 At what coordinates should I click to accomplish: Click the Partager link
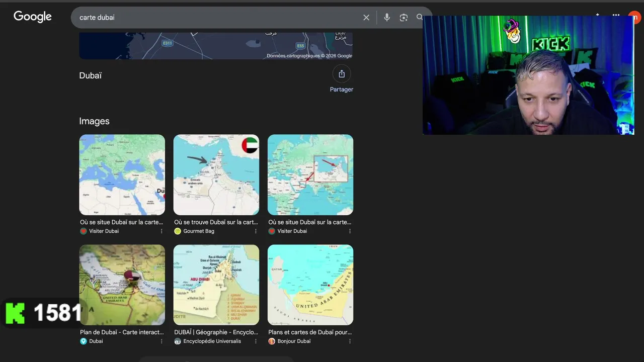(x=342, y=89)
